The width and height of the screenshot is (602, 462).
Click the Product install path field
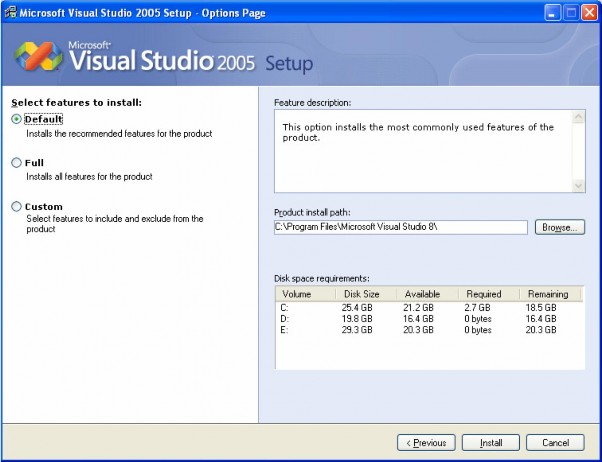tap(400, 228)
